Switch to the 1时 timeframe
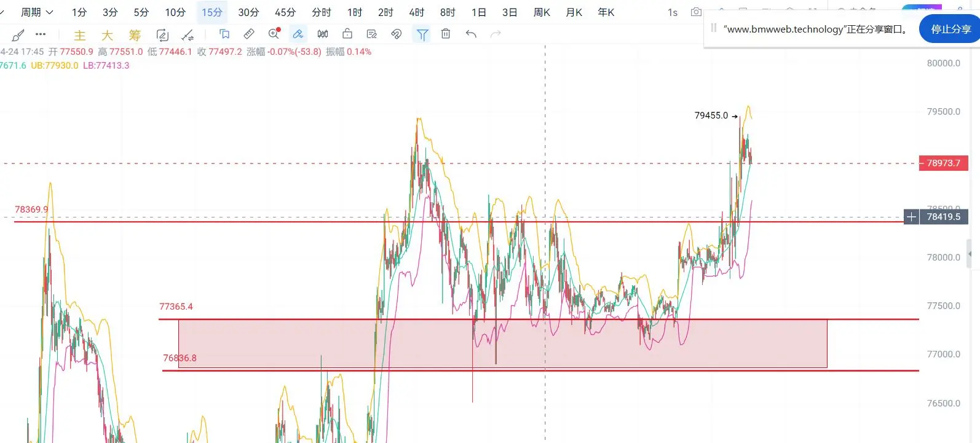The image size is (980, 443). pyautogui.click(x=355, y=12)
